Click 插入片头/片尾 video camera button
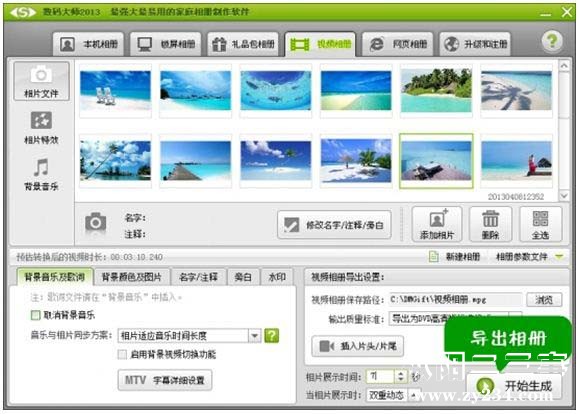This screenshot has height=414, width=579. (357, 346)
